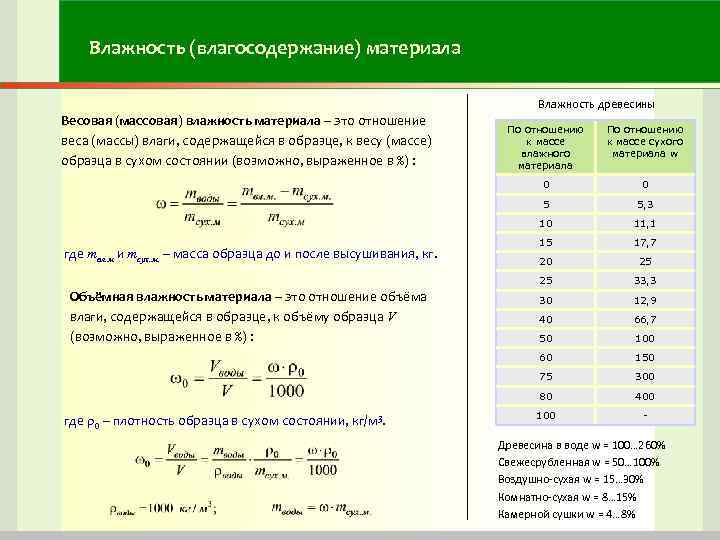This screenshot has height=540, width=720.
Task: Click the header 'По отношению к массе сухого материала w'
Action: coord(645,142)
